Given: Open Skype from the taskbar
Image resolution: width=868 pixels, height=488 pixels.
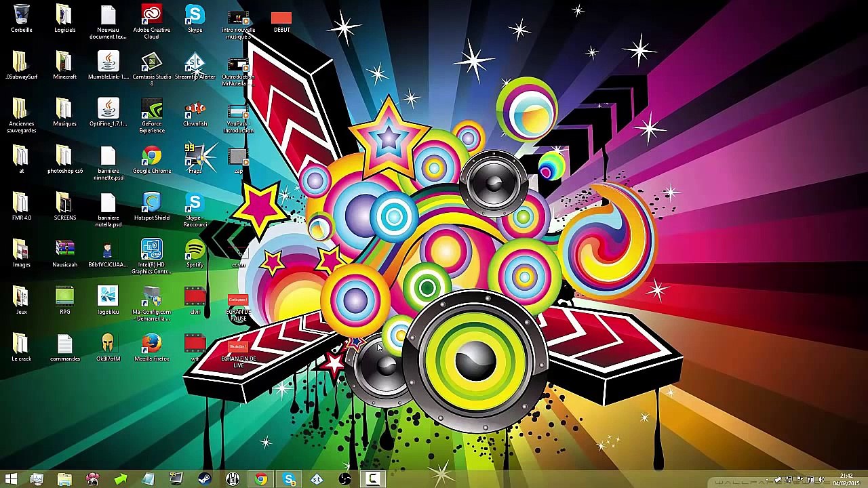Looking at the screenshot, I should coord(290,480).
